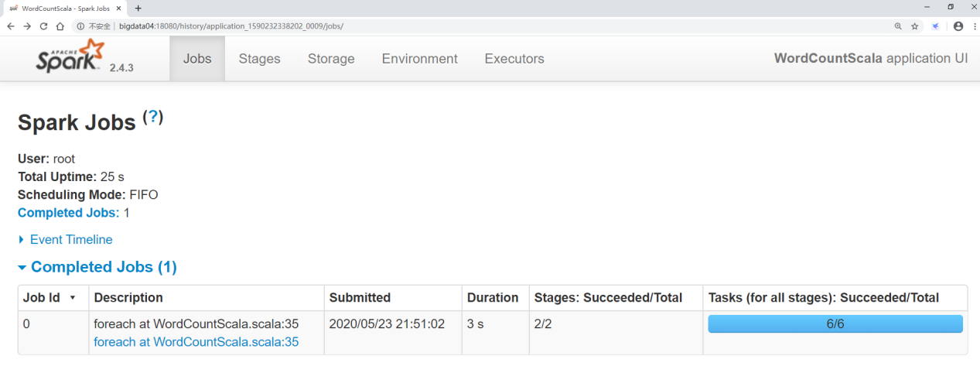This screenshot has height=373, width=980.
Task: Open the browser profile avatar icon
Action: [958, 26]
